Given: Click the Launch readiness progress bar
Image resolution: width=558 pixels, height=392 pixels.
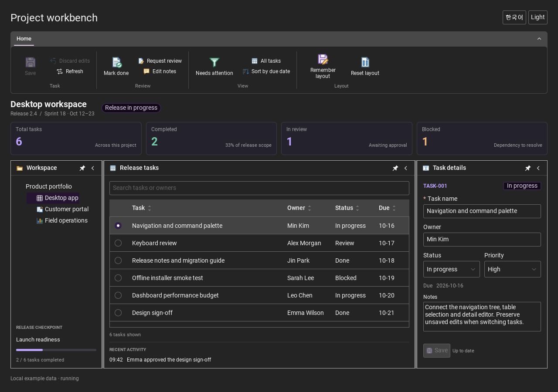Looking at the screenshot, I should [x=56, y=350].
